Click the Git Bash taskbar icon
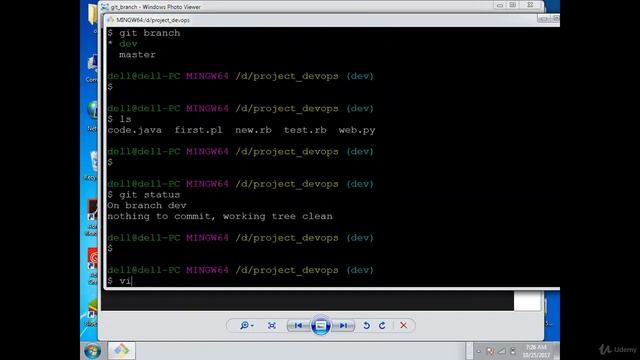The image size is (640, 360). click(x=121, y=351)
